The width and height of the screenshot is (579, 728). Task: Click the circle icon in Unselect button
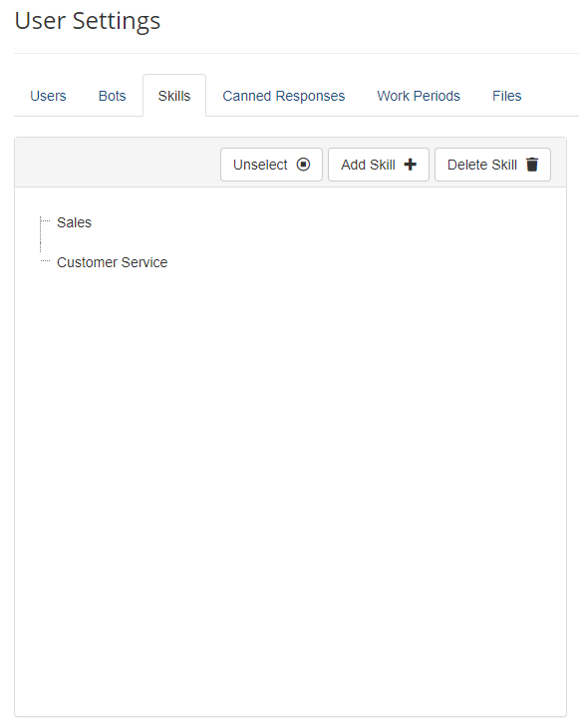(x=303, y=165)
